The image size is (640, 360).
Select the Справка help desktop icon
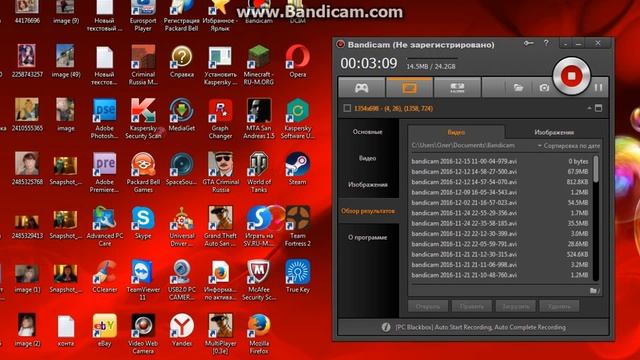click(x=182, y=61)
